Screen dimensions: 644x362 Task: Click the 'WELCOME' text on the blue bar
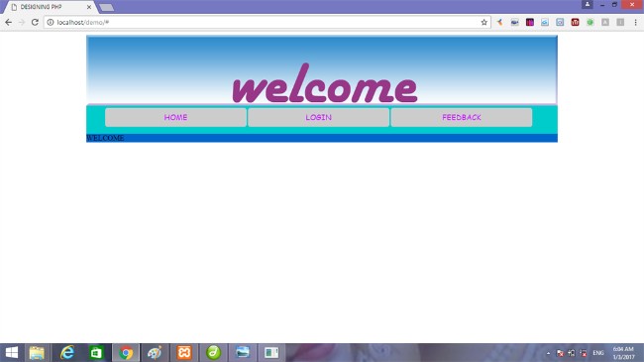105,138
